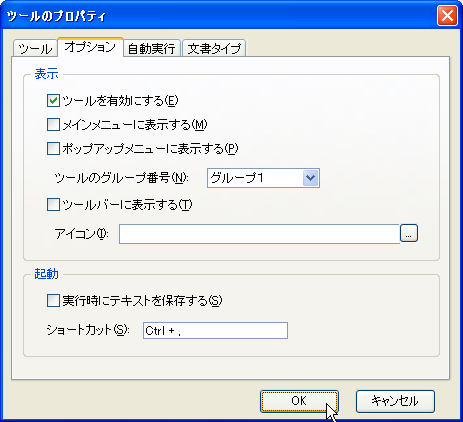
Task: Enable メインメニューに表示する checkbox
Action: point(53,124)
